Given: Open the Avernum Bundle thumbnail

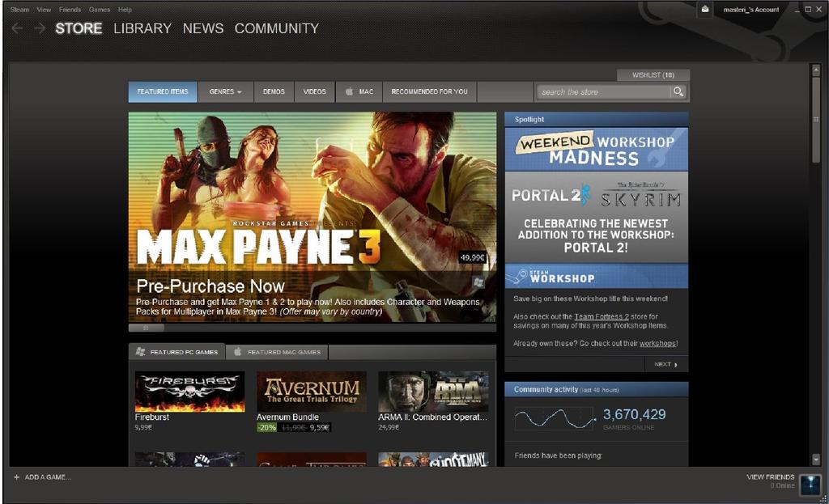Looking at the screenshot, I should [312, 392].
